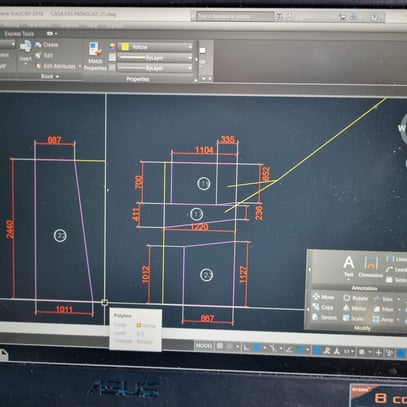Click the Modify panel title
The width and height of the screenshot is (407, 407).
coord(362,328)
